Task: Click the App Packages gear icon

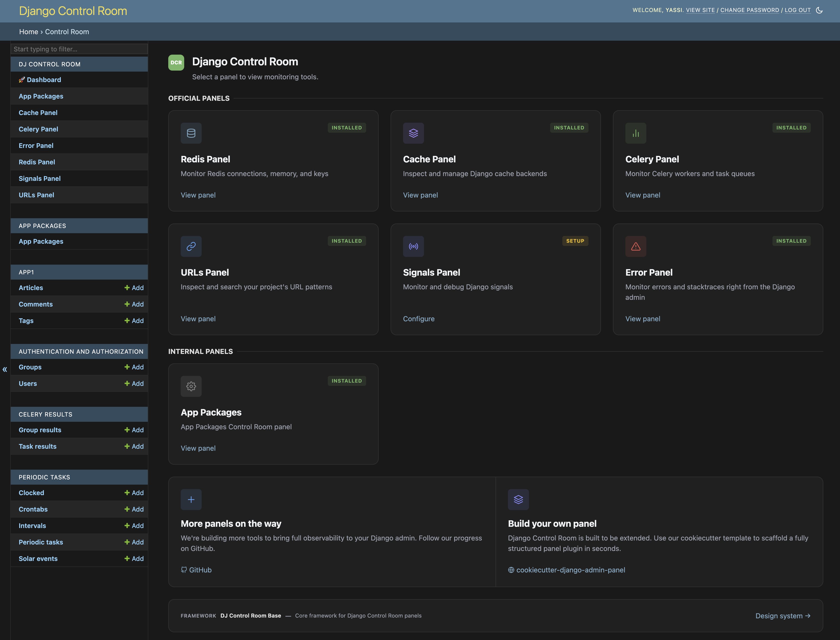Action: click(191, 386)
